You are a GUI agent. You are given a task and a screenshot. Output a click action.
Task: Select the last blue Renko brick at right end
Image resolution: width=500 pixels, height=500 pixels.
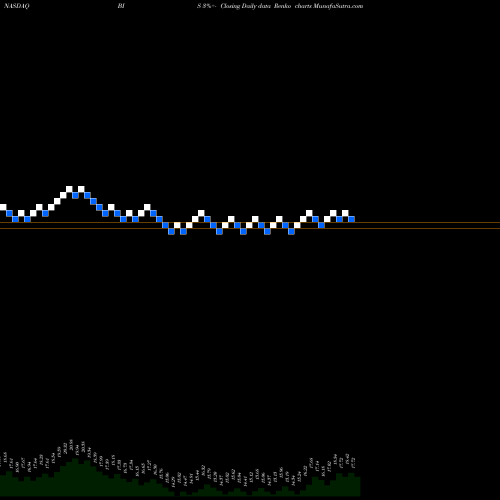coord(351,219)
